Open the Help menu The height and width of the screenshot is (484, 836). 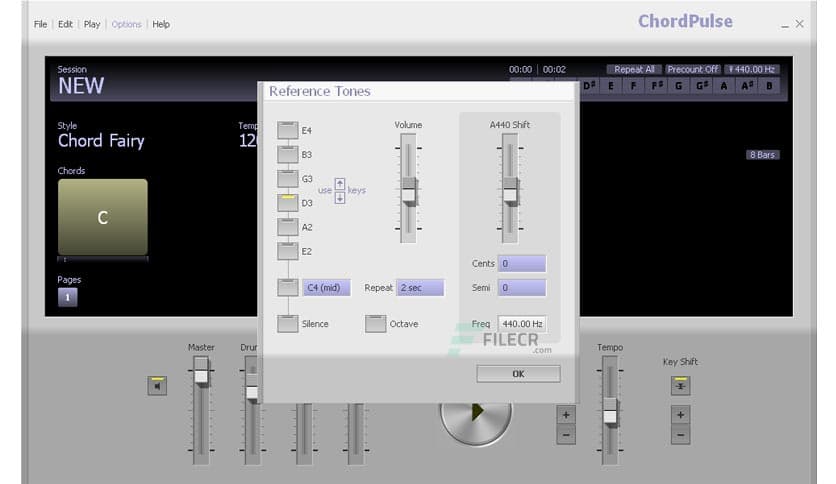point(161,24)
